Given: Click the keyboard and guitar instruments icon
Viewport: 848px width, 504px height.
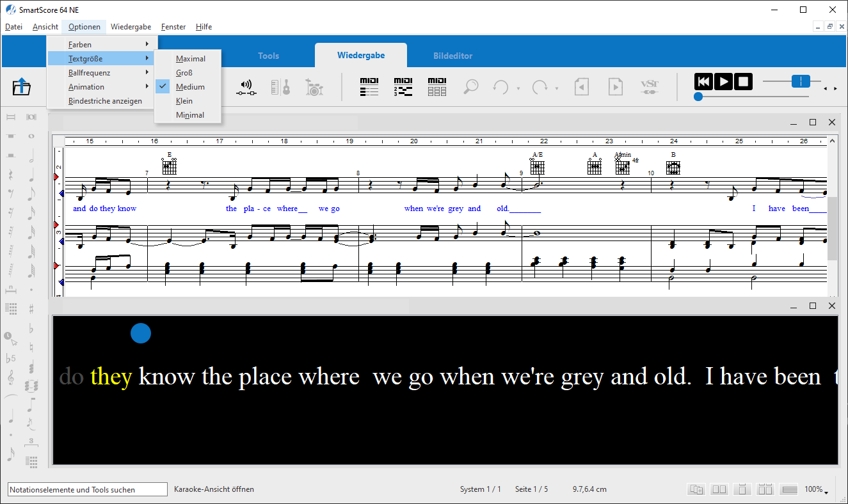Looking at the screenshot, I should click(280, 87).
